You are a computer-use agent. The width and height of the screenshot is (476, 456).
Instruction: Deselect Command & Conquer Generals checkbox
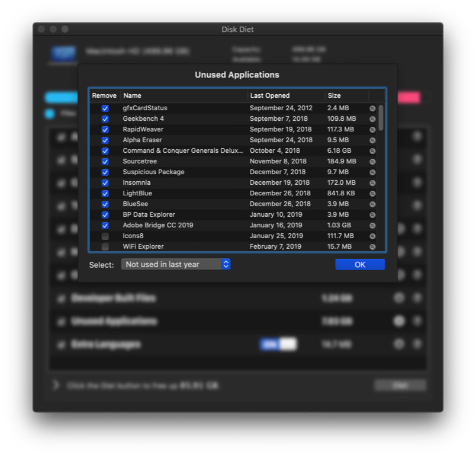tap(105, 151)
